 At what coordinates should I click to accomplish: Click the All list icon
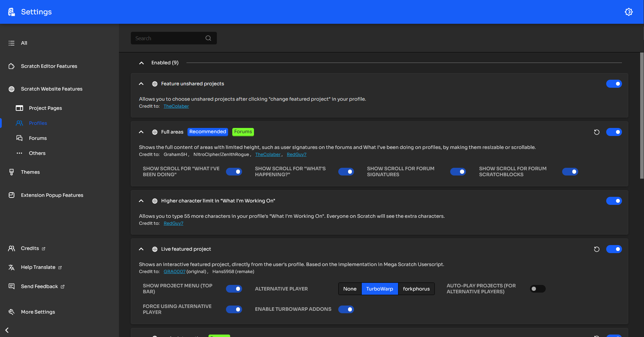coord(12,43)
